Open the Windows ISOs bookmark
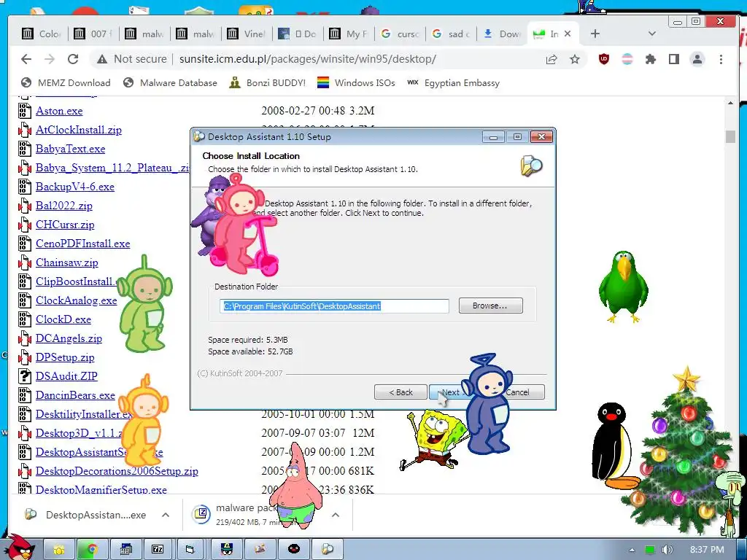This screenshot has height=560, width=747. tap(356, 83)
